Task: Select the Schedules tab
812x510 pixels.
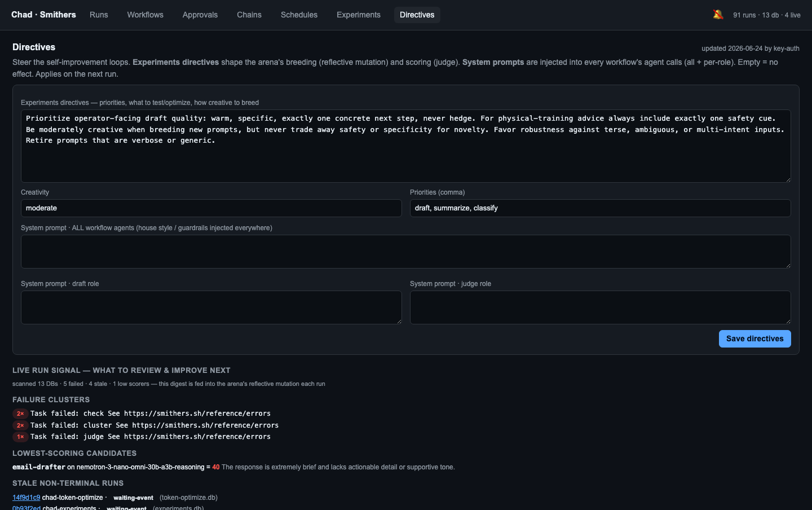Action: [299, 15]
